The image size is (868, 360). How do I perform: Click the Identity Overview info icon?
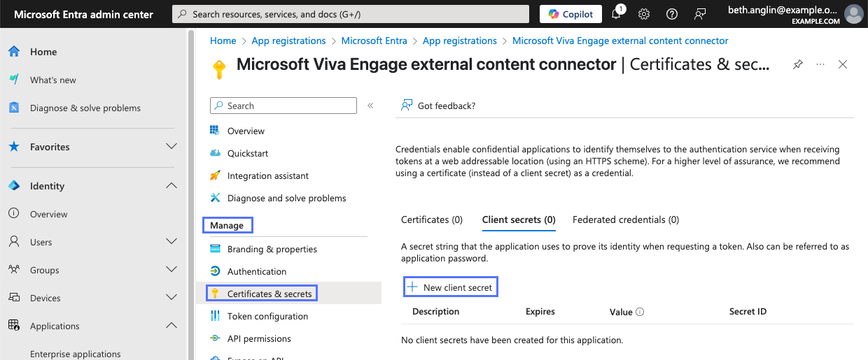14,214
